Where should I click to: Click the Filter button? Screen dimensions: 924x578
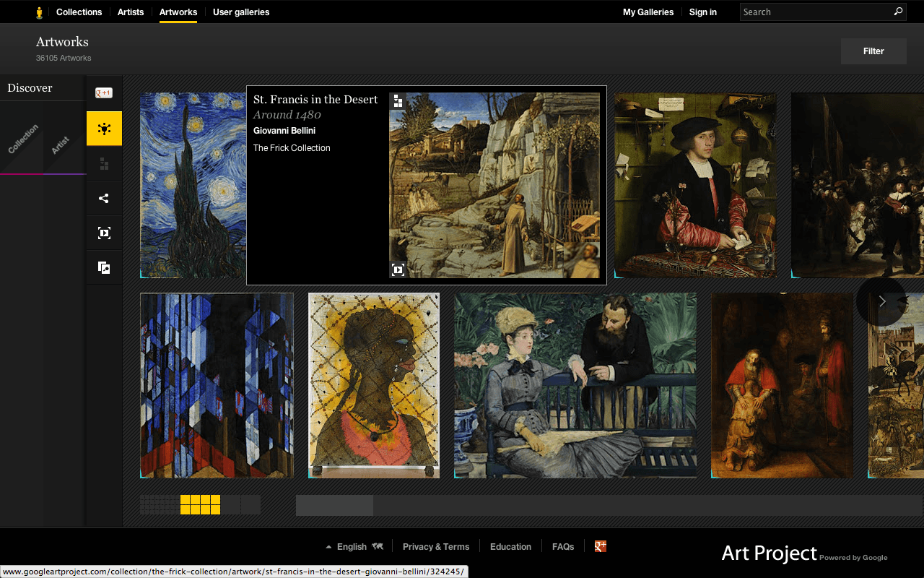coord(873,51)
